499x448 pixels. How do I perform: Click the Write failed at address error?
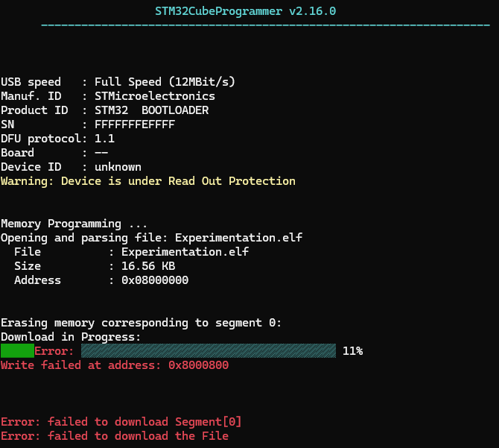click(x=114, y=365)
